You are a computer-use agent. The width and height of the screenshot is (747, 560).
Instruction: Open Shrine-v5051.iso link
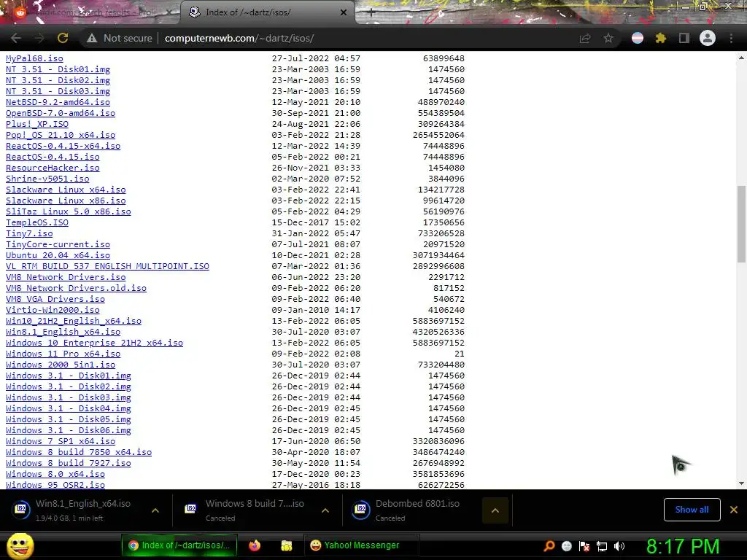pos(47,179)
